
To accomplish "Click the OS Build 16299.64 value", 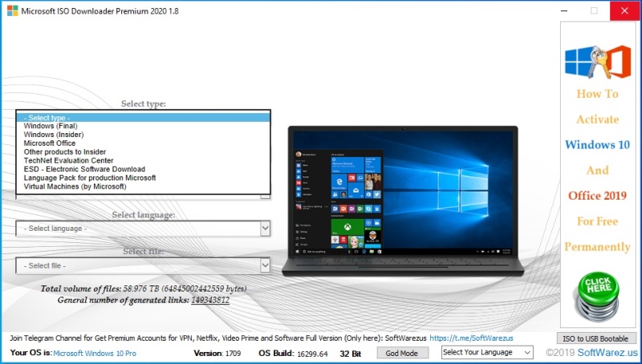I will point(312,354).
